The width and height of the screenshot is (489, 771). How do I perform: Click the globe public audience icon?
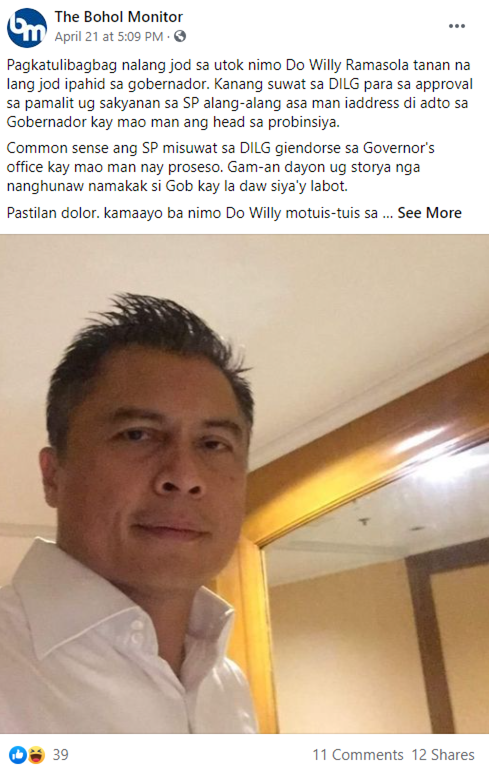click(x=180, y=36)
